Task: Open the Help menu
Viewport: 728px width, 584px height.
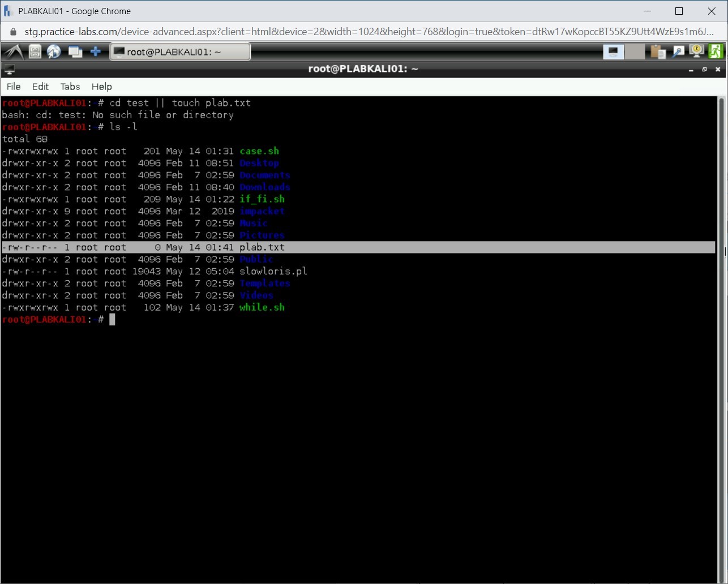Action: (102, 87)
